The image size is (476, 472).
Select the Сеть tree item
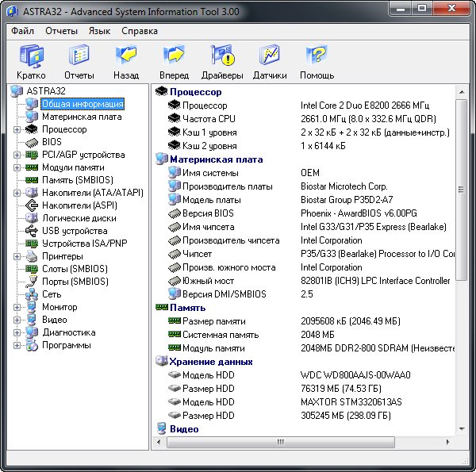(52, 294)
